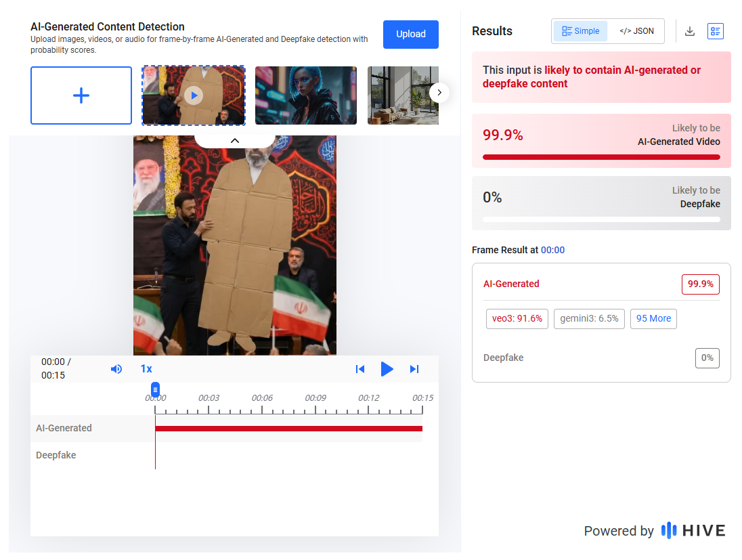
Task: Click the veo3: 91.6% result chip
Action: tap(517, 318)
